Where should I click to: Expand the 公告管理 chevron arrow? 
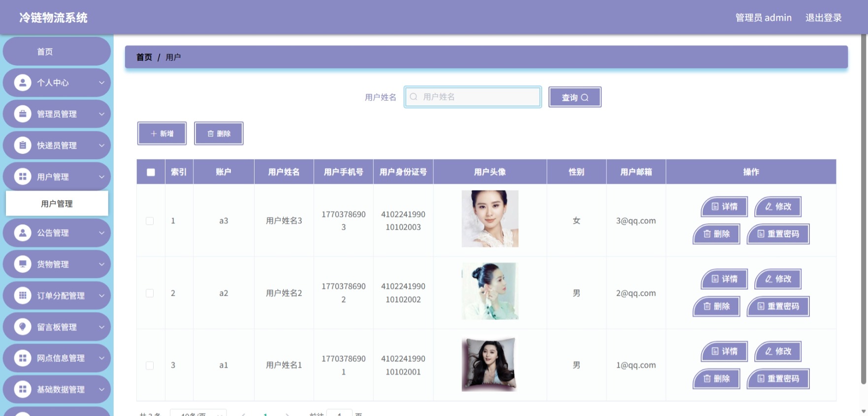coord(101,233)
